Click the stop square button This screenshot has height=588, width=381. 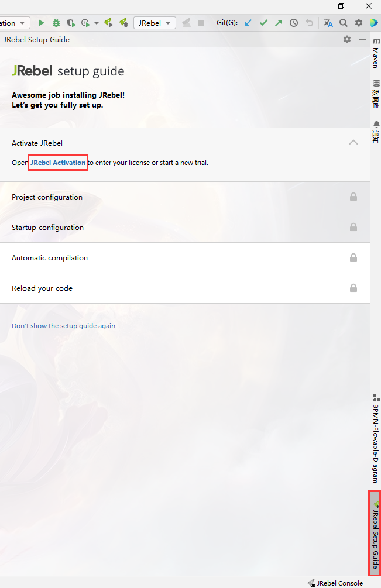201,23
